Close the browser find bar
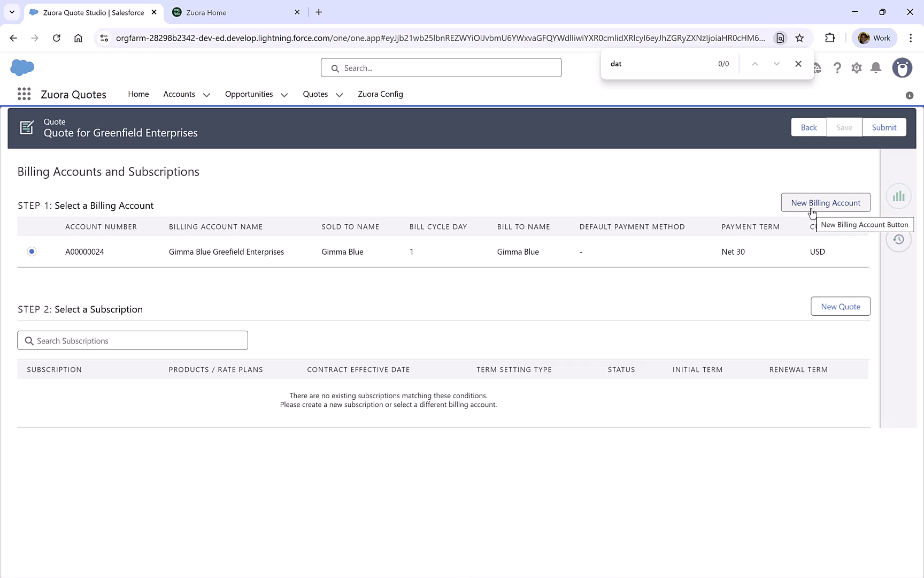 (798, 63)
